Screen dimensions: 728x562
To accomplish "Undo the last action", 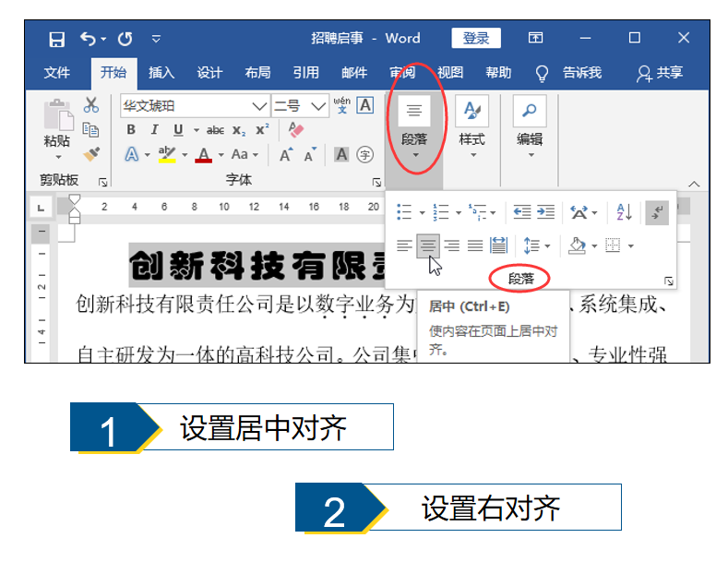I will pyautogui.click(x=88, y=39).
